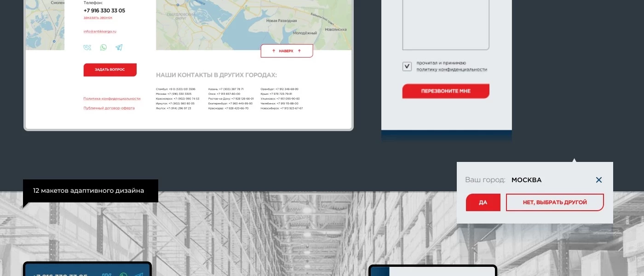Open WhatsApp chat via the green icon
Screen dimensions: 644x276
coord(103,47)
